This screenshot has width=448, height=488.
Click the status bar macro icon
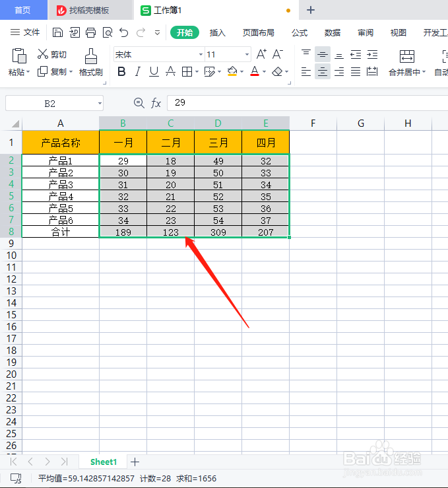[16, 478]
